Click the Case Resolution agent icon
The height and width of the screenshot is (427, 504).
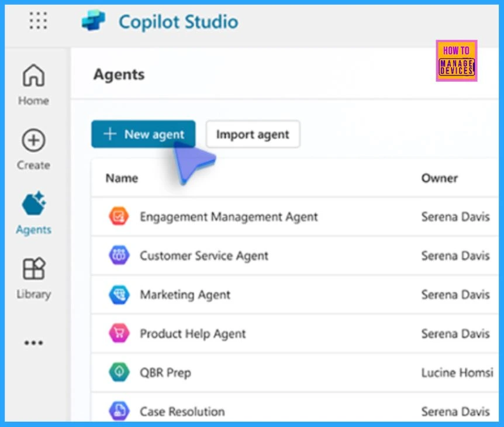coord(119,411)
